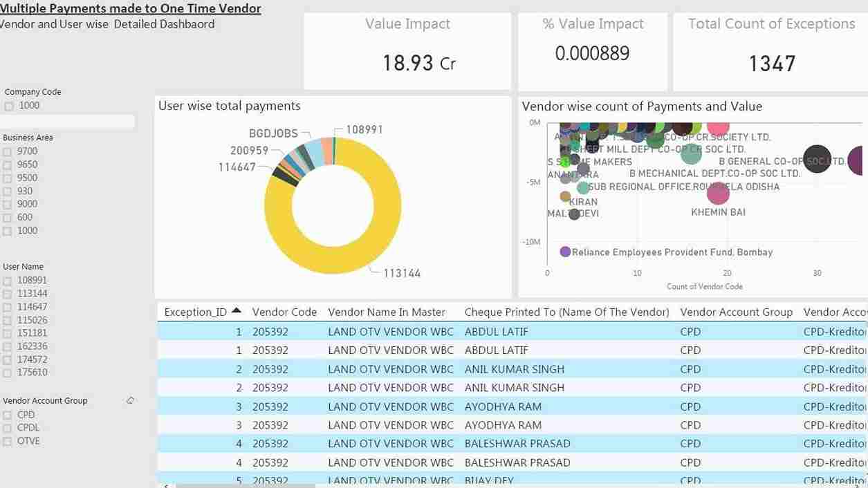Image resolution: width=868 pixels, height=488 pixels.
Task: Click the black B GENERAL CO-OP SOC bubble
Action: pos(817,160)
